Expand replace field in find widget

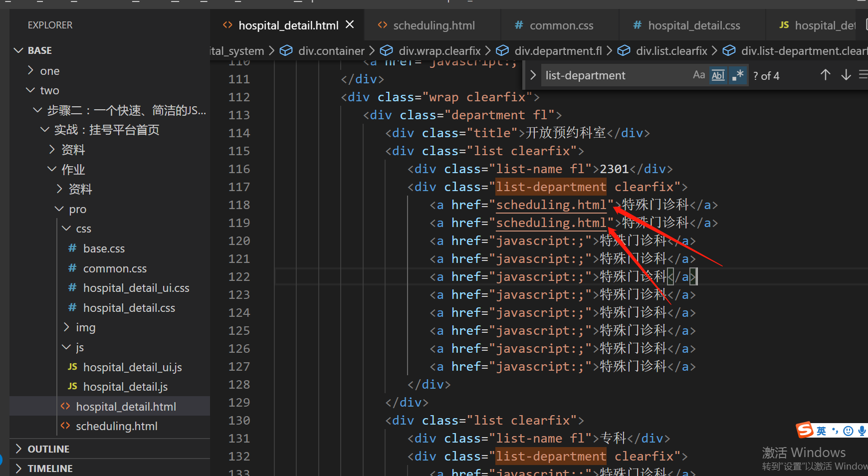click(x=533, y=75)
